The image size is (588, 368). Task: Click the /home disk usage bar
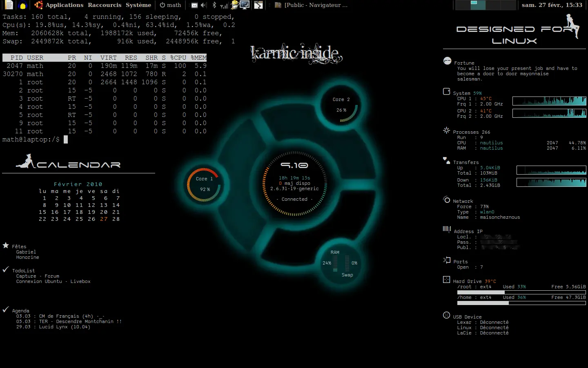tap(521, 303)
